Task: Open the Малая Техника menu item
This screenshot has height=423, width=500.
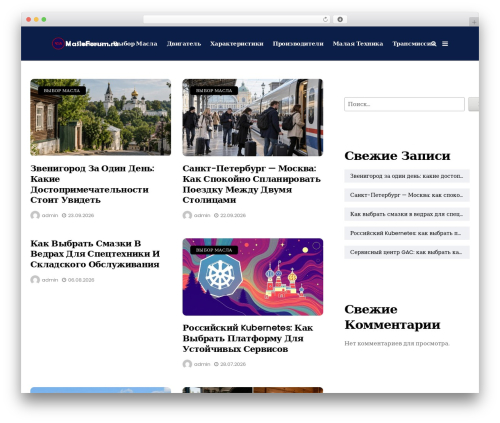Action: click(358, 44)
